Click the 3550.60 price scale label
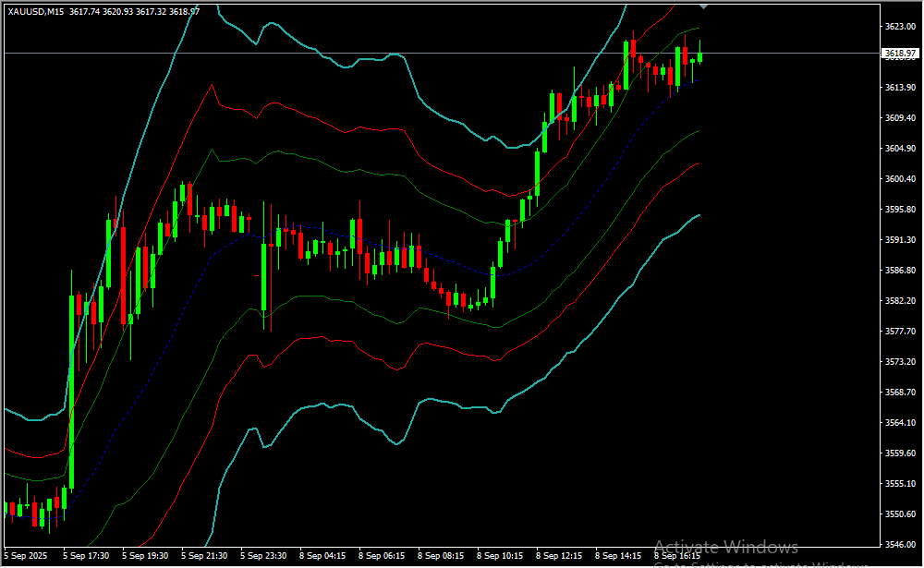Screen dimensions: 924x568 pos(898,514)
